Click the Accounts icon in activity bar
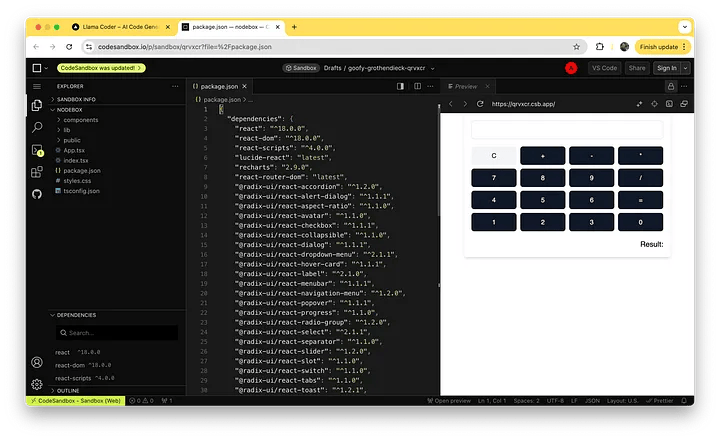Screen dimensions: 720x440 coord(37,362)
